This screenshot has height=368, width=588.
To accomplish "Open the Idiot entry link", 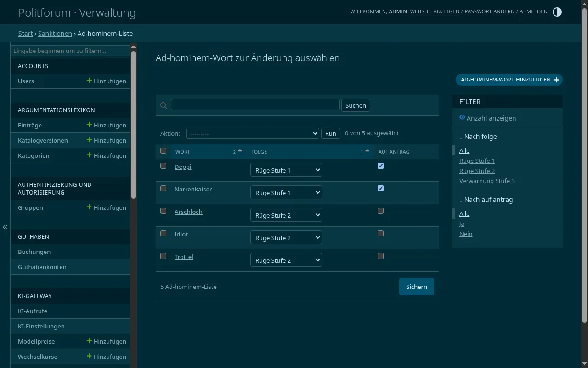I will pyautogui.click(x=181, y=234).
